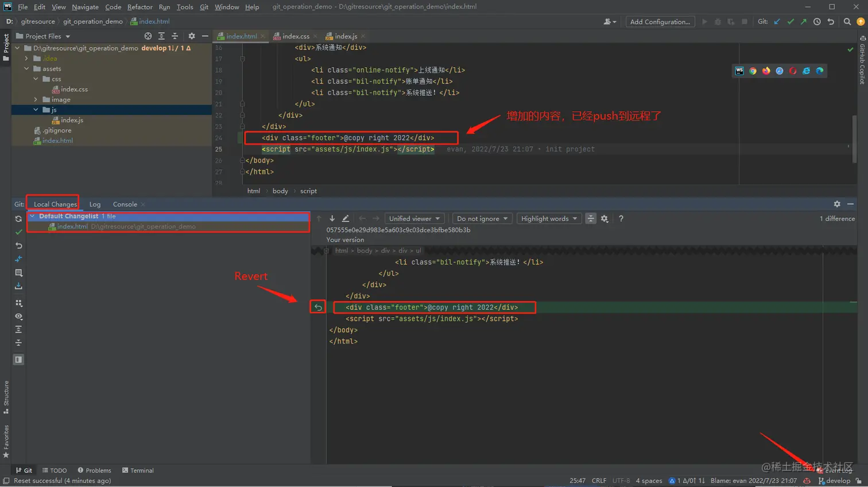This screenshot has width=868, height=487.
Task: Click the Git Commit checkmark in top toolbar
Action: click(790, 22)
